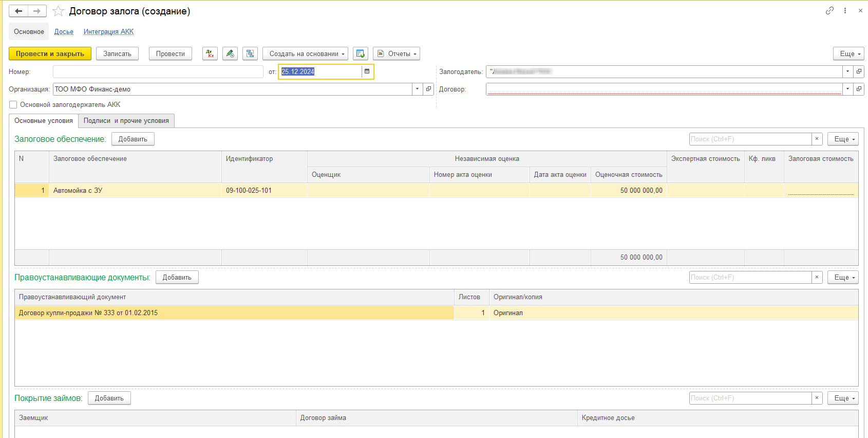The height and width of the screenshot is (438, 868).
Task: Open the Отчеты dropdown menu
Action: [x=397, y=53]
